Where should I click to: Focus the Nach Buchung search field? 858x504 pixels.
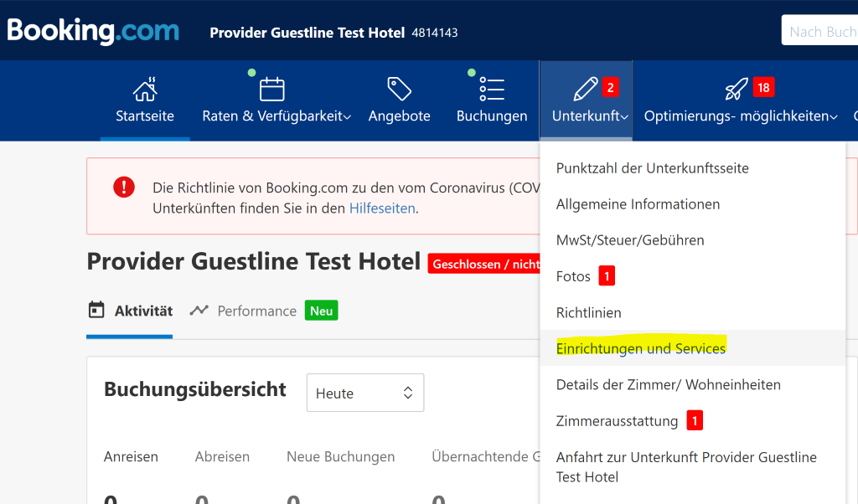click(819, 31)
